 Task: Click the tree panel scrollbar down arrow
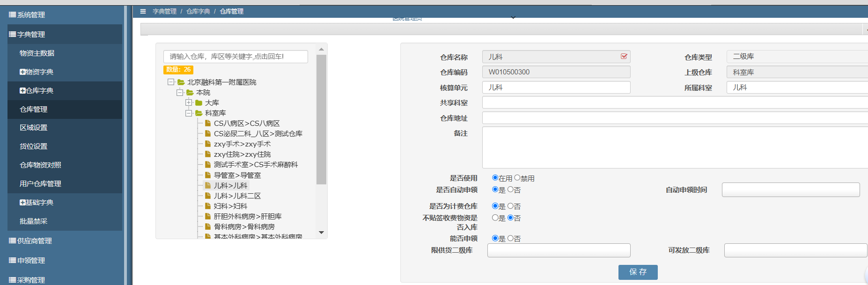321,232
